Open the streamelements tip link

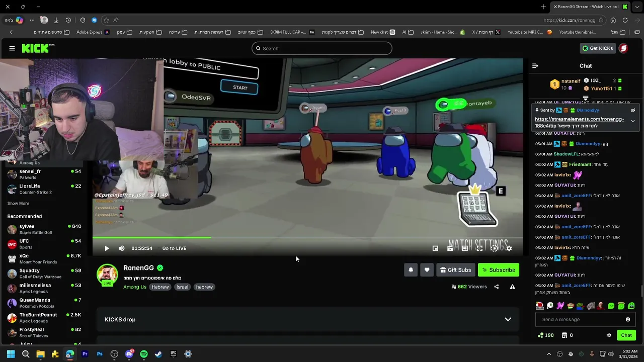point(580,122)
